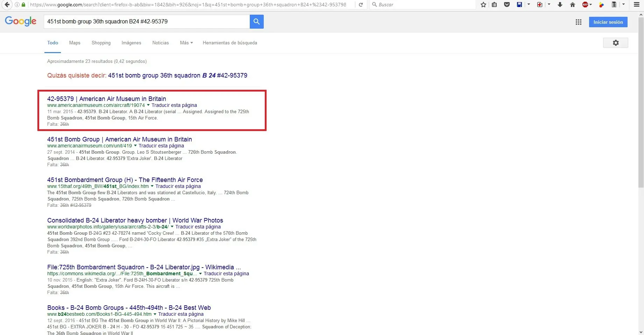Click Traducir esta página for 15thaf.org result
644x335 pixels.
point(178,186)
